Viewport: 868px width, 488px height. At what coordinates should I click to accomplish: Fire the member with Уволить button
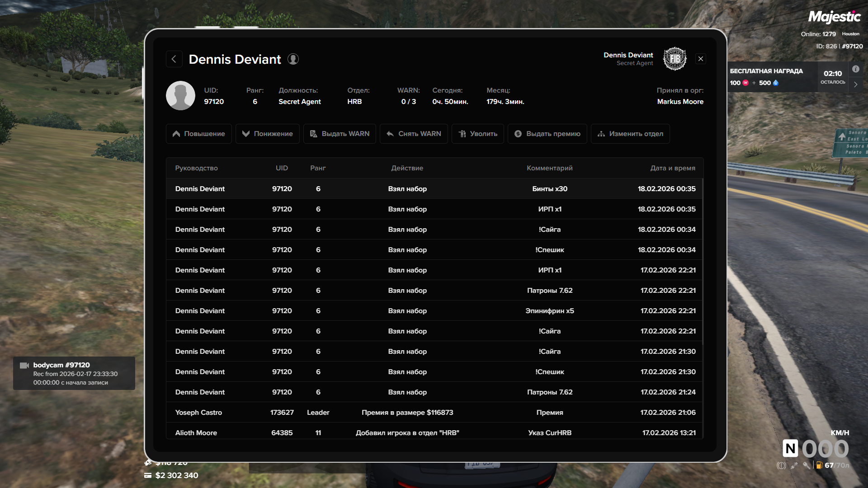[x=477, y=134]
